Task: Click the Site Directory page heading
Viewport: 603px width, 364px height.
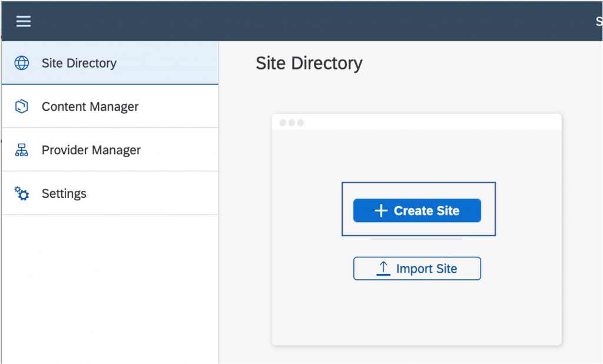Action: click(309, 63)
